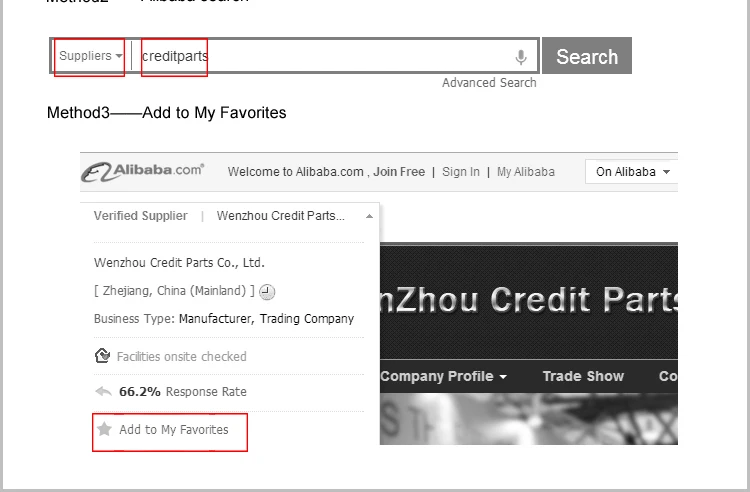750x492 pixels.
Task: Go to My Alibaba
Action: pyautogui.click(x=526, y=172)
